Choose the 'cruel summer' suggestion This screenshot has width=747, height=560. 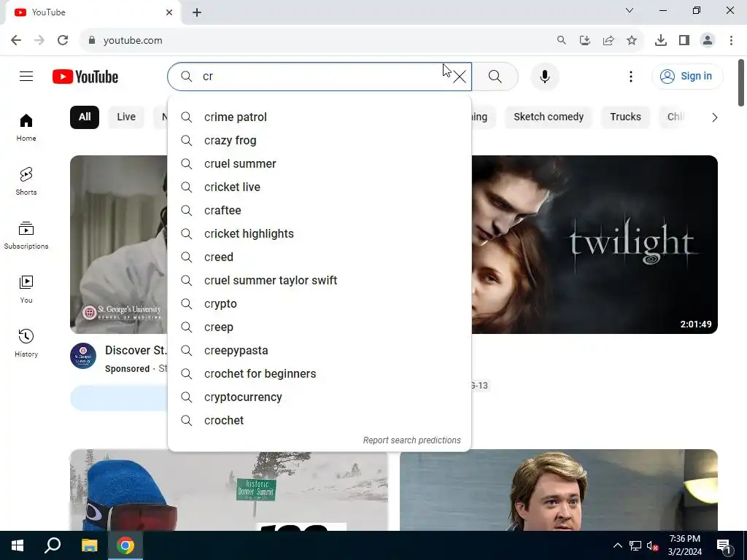[x=320, y=164]
